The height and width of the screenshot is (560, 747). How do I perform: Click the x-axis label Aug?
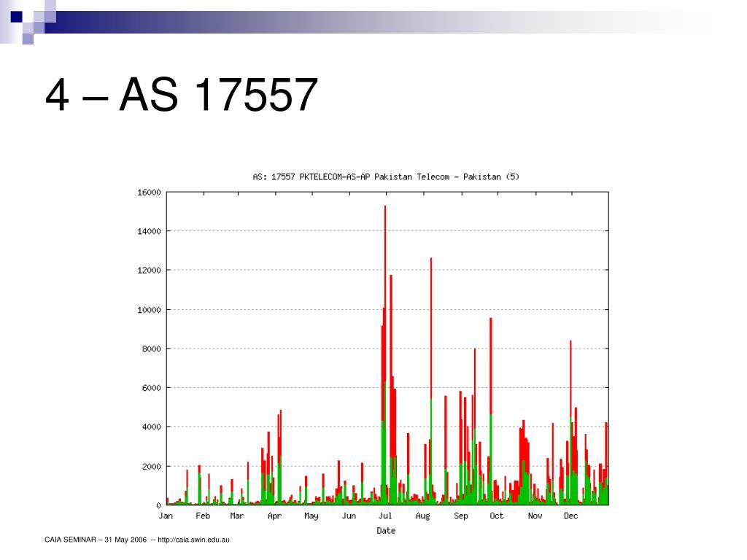pyautogui.click(x=423, y=516)
